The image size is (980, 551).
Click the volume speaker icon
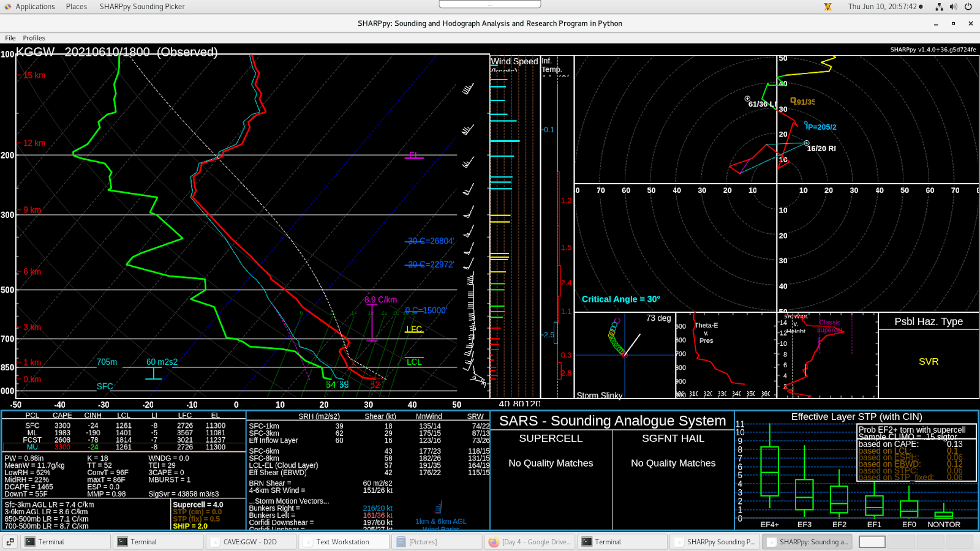coord(953,7)
